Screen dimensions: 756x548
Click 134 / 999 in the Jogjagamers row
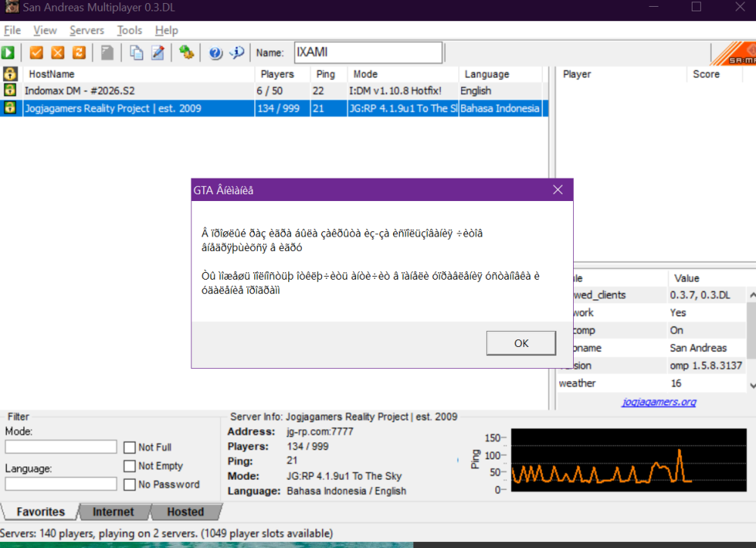pyautogui.click(x=278, y=108)
